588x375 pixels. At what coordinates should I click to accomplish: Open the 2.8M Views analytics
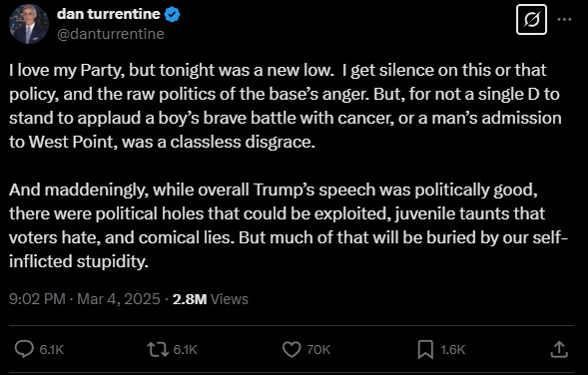(210, 299)
